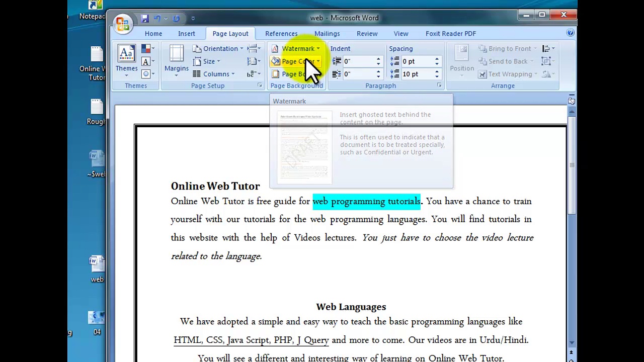Click the Online Web Tutor heading
644x362 pixels.
click(x=215, y=186)
